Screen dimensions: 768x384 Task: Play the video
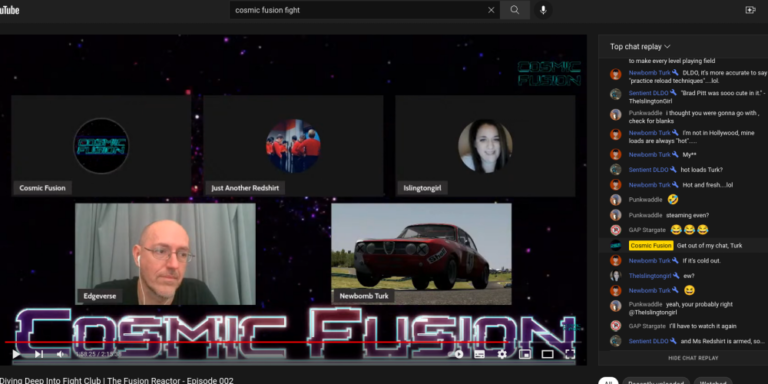16,354
